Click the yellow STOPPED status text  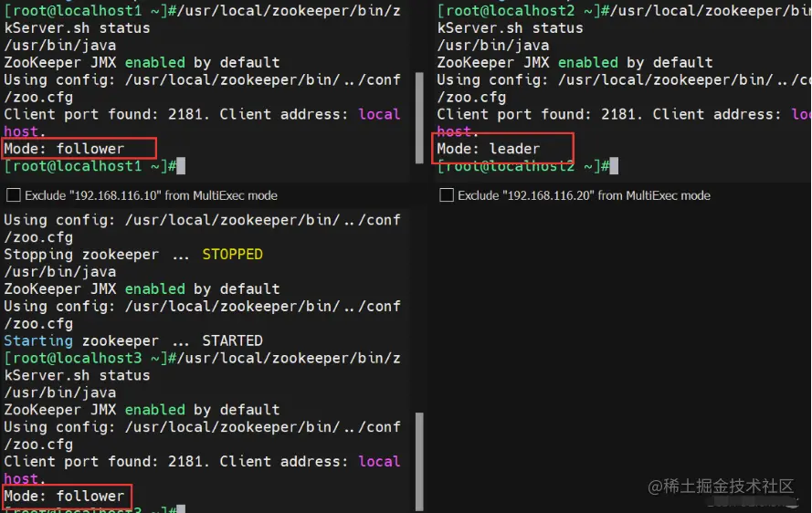[x=233, y=255]
